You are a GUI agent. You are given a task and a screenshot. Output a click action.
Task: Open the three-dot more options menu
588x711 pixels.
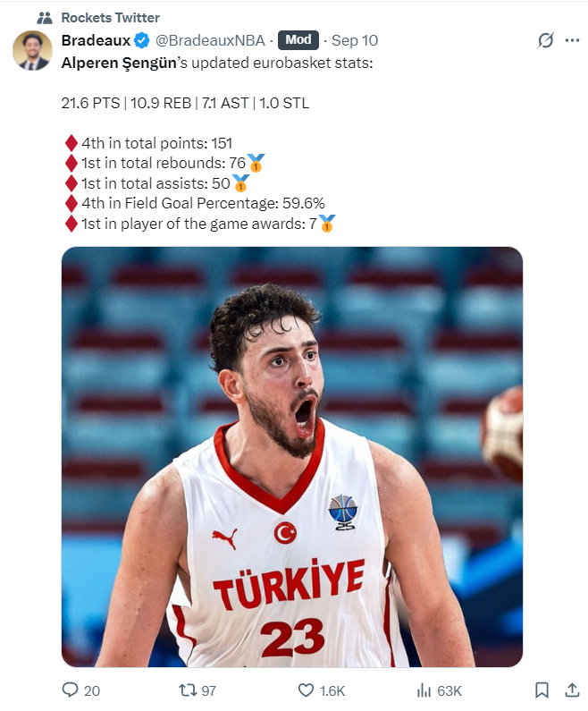coord(572,40)
